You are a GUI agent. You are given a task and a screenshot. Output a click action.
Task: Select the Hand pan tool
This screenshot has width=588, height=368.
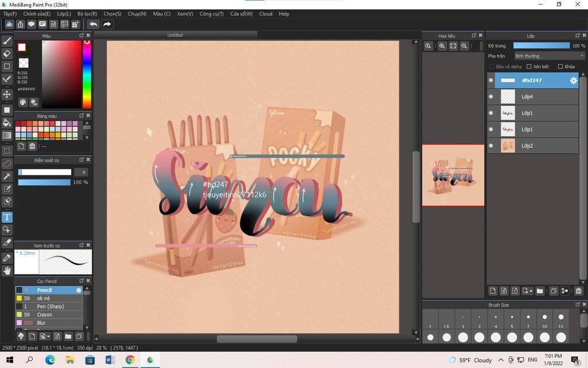(x=7, y=270)
